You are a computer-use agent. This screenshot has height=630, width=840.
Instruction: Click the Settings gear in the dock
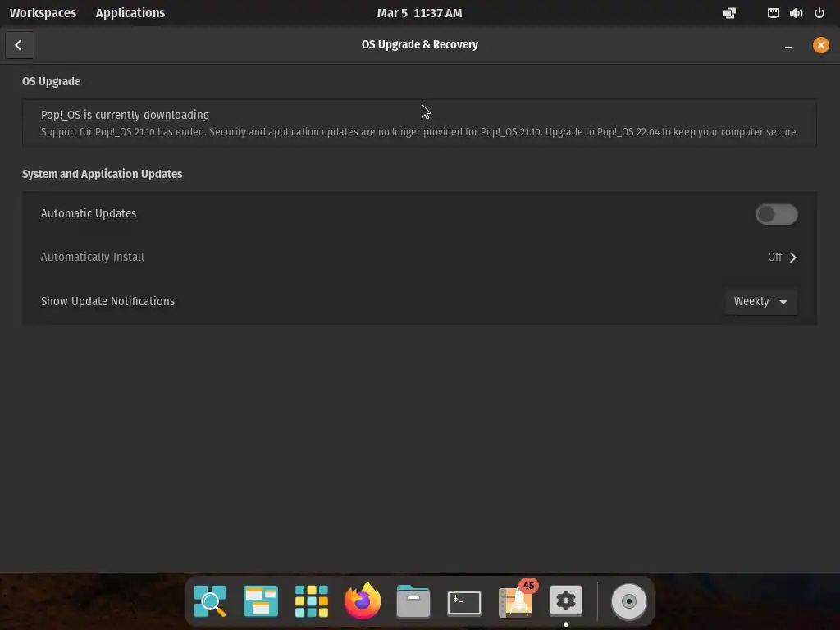566,601
